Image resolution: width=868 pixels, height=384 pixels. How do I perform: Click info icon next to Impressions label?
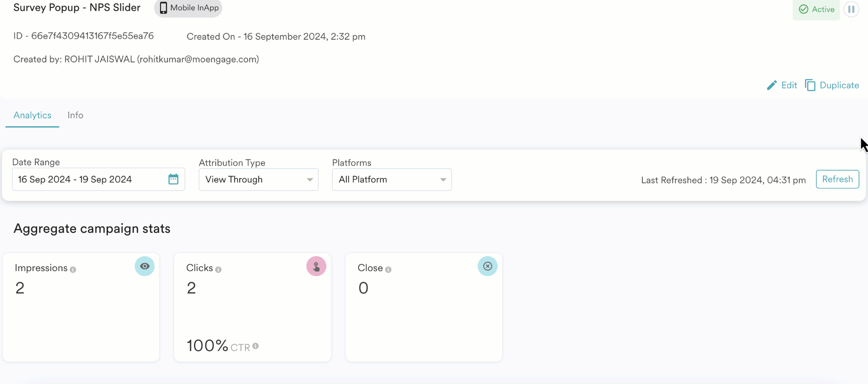pos(73,269)
